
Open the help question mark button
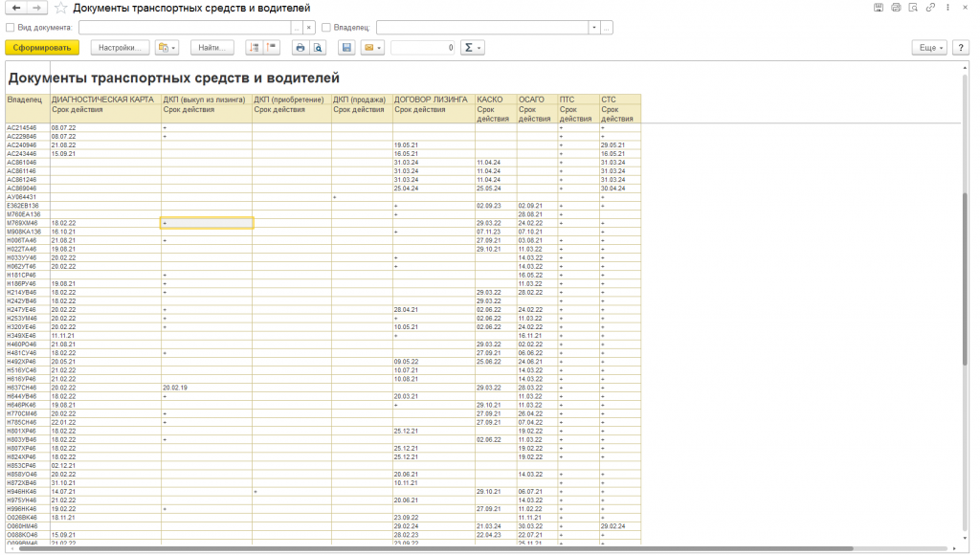coord(961,47)
